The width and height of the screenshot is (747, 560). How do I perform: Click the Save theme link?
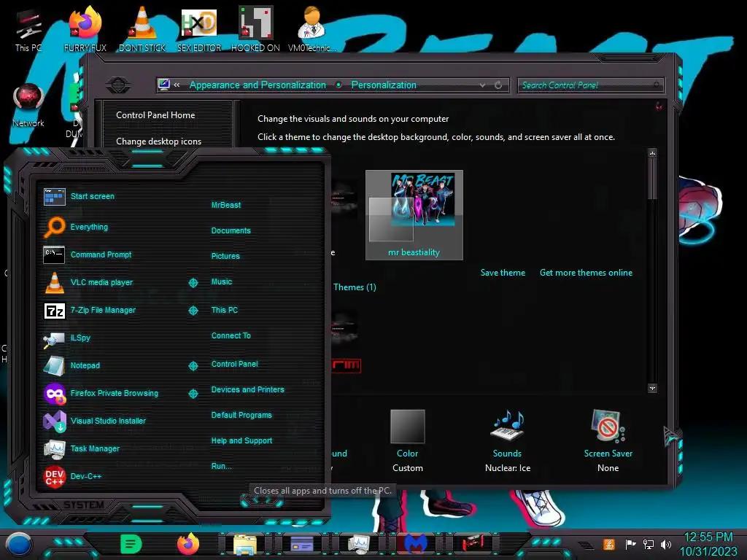pyautogui.click(x=503, y=273)
